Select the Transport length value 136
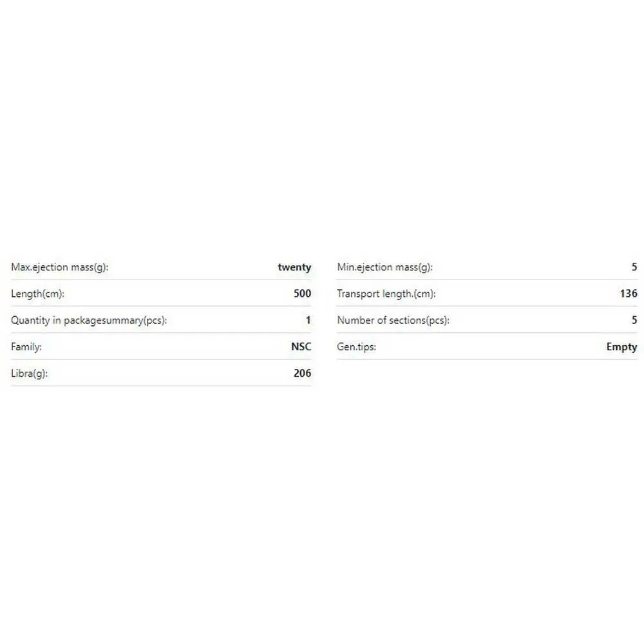644x644 pixels. 628,294
